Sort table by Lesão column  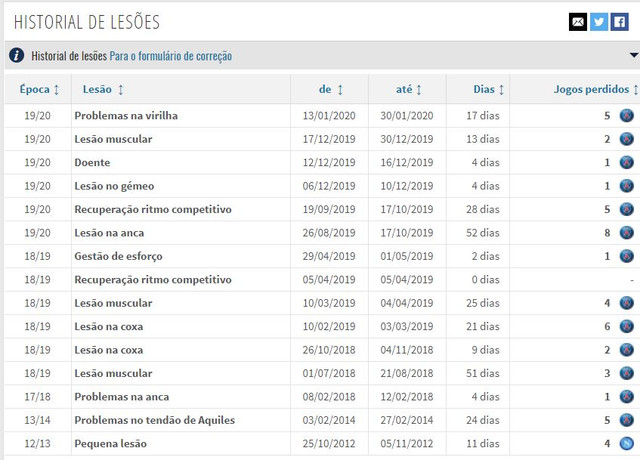103,89
